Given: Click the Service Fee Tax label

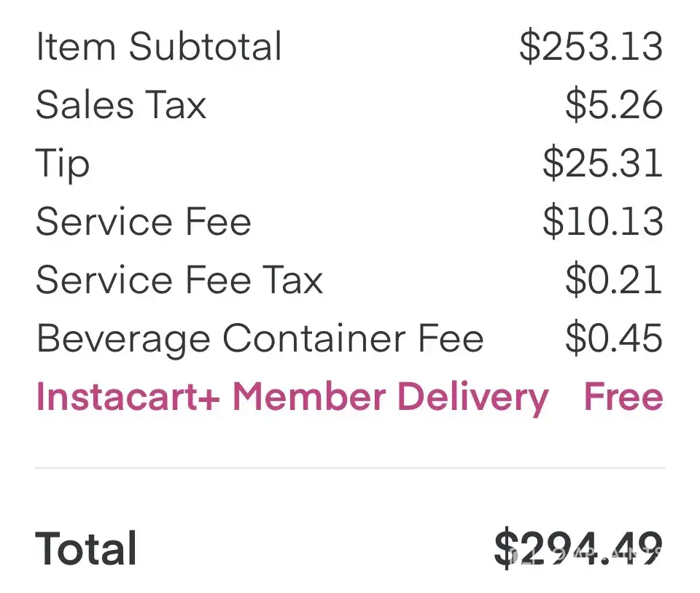Looking at the screenshot, I should pyautogui.click(x=179, y=280).
